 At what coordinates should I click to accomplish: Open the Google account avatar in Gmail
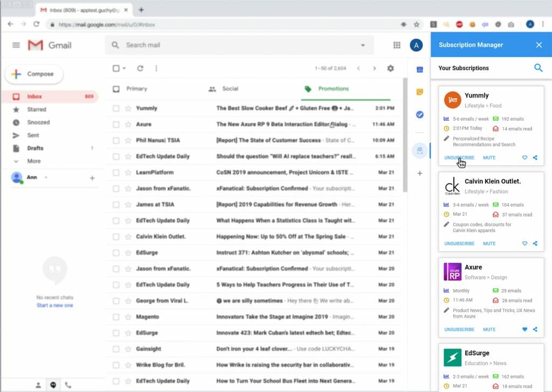pos(416,45)
